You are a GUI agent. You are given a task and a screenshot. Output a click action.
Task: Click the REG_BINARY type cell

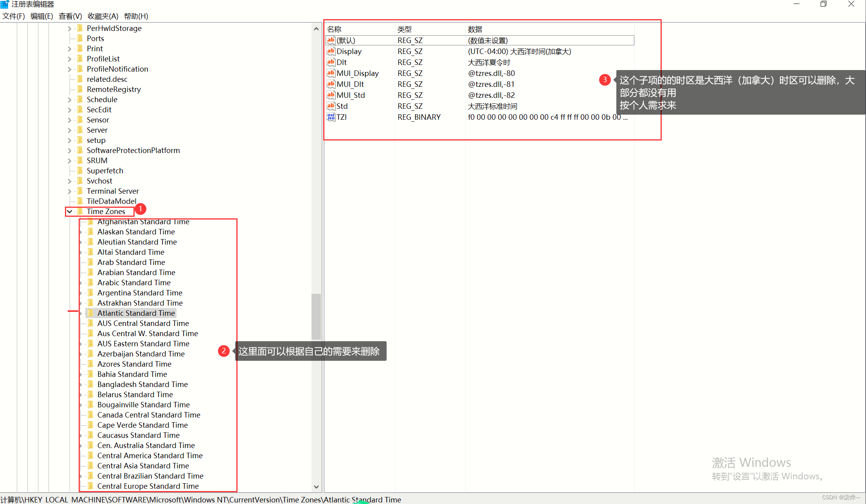419,117
